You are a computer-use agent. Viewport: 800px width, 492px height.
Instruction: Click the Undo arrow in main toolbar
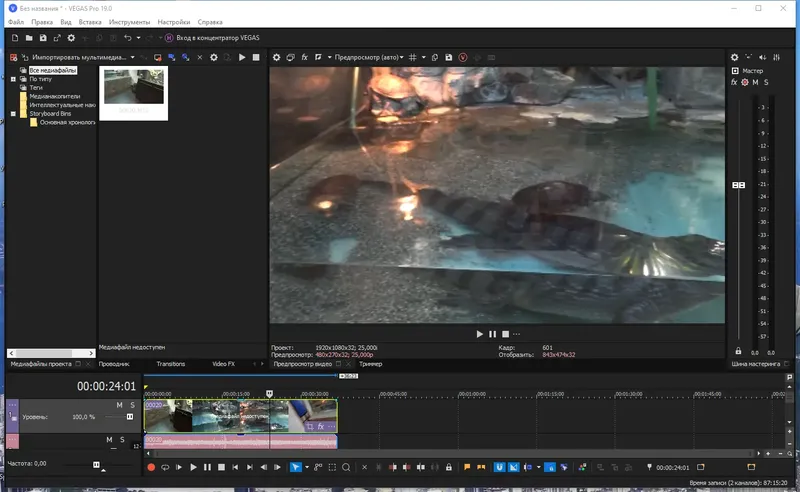click(x=127, y=38)
